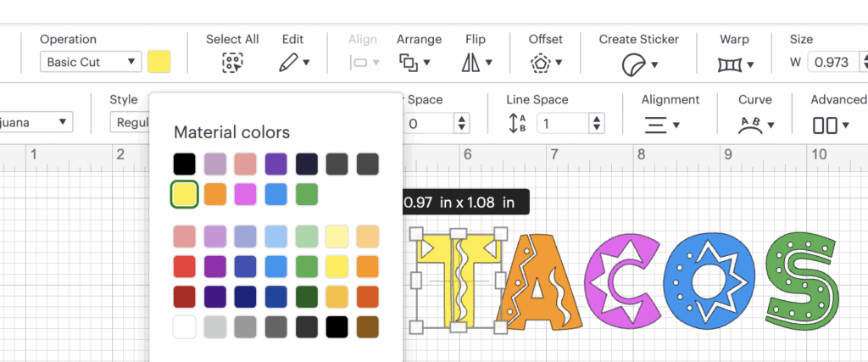Open the Offset tool

tap(545, 63)
